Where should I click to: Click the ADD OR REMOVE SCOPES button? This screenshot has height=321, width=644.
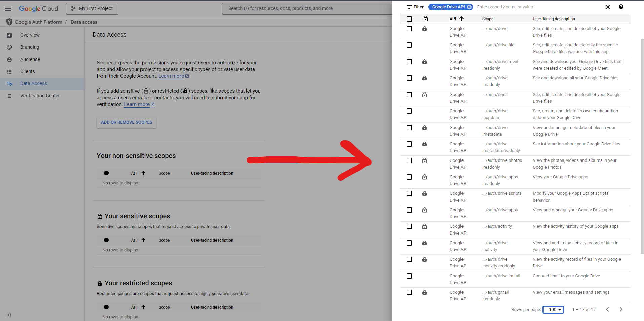[x=126, y=122]
